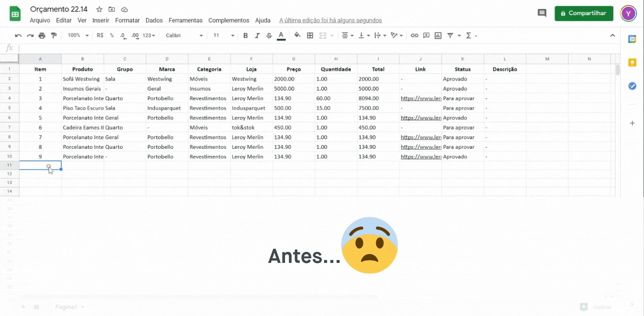
Task: Open the Formatar menu
Action: tap(128, 20)
